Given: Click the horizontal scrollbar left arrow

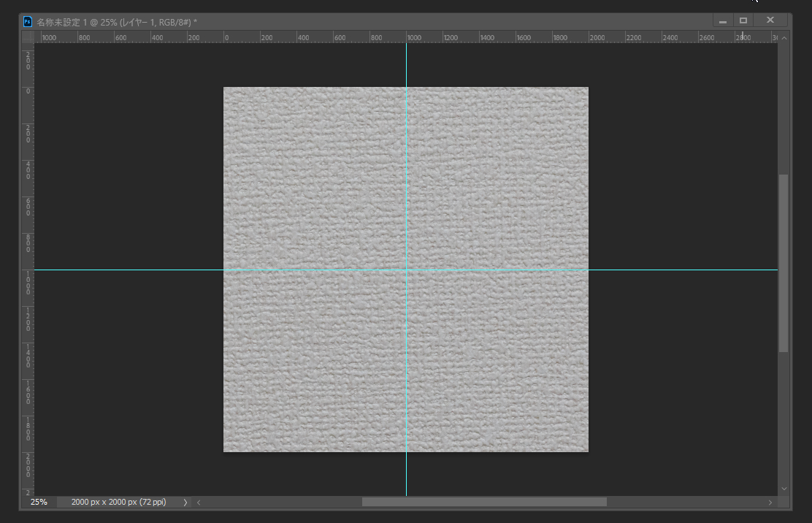Looking at the screenshot, I should pos(199,503).
